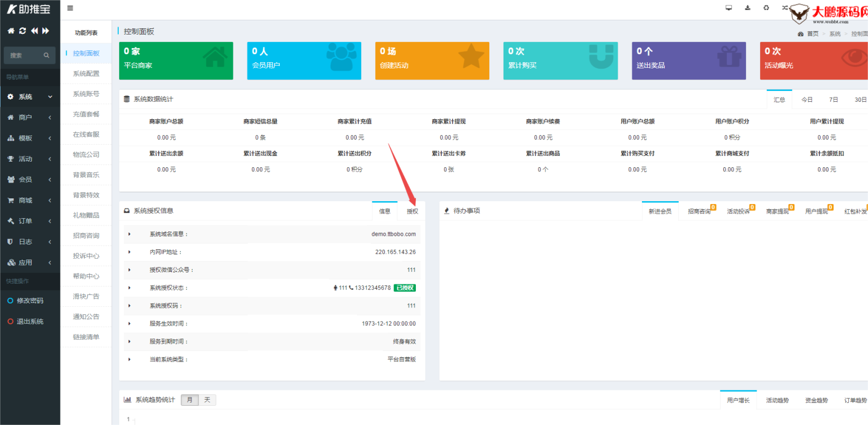Switch the trend chart from 月 to 天
Viewport: 868px width, 425px height.
(x=207, y=400)
